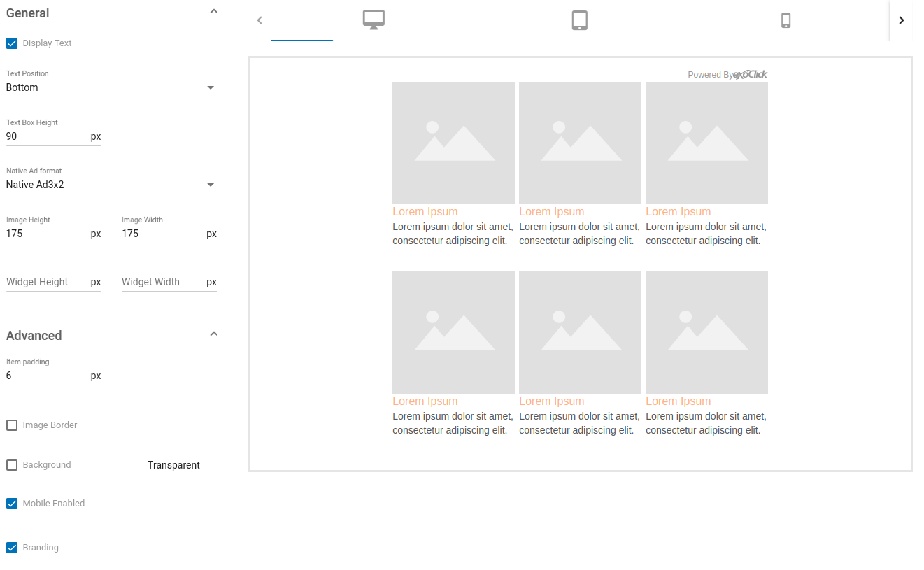Click bottom-middle Lorem Ipsum title link
Image resolution: width=924 pixels, height=570 pixels.
551,401
